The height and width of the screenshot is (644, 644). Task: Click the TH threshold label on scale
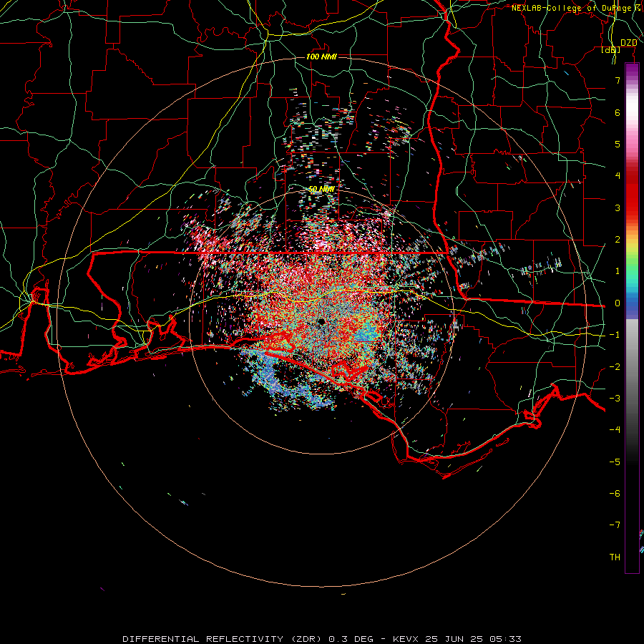coord(615,557)
